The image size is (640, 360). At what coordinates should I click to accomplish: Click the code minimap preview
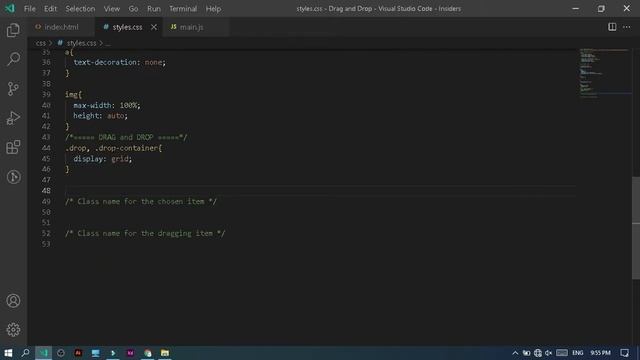605,73
